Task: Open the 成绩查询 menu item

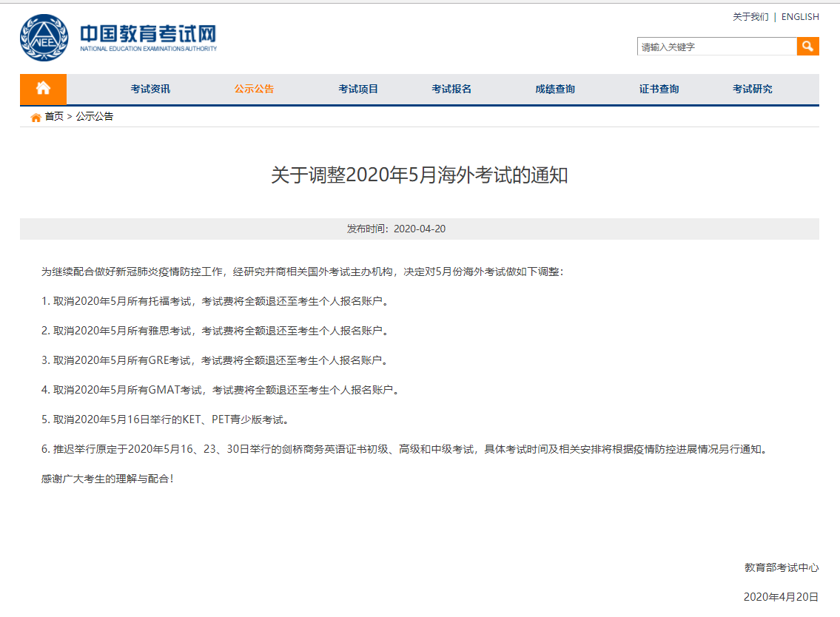Action: click(555, 89)
